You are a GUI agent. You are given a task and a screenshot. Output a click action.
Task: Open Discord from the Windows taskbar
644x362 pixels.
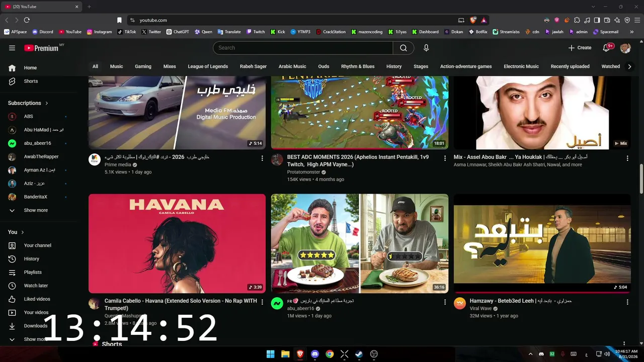tap(315, 354)
